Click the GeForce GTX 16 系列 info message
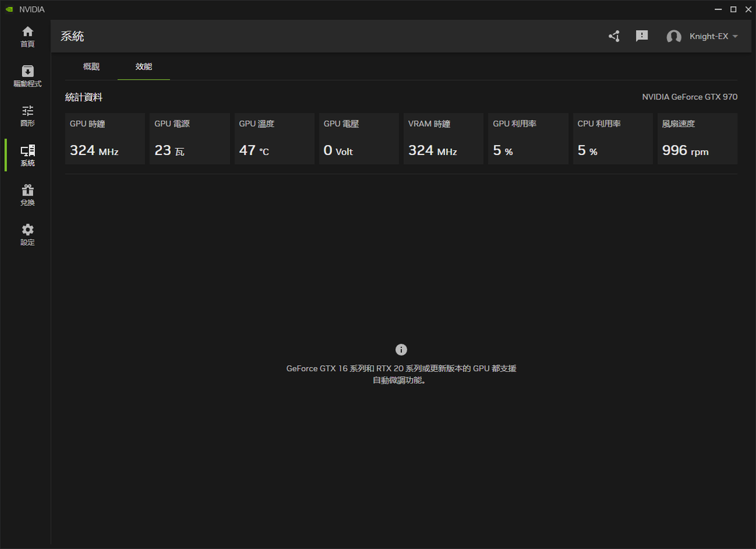 pyautogui.click(x=401, y=375)
